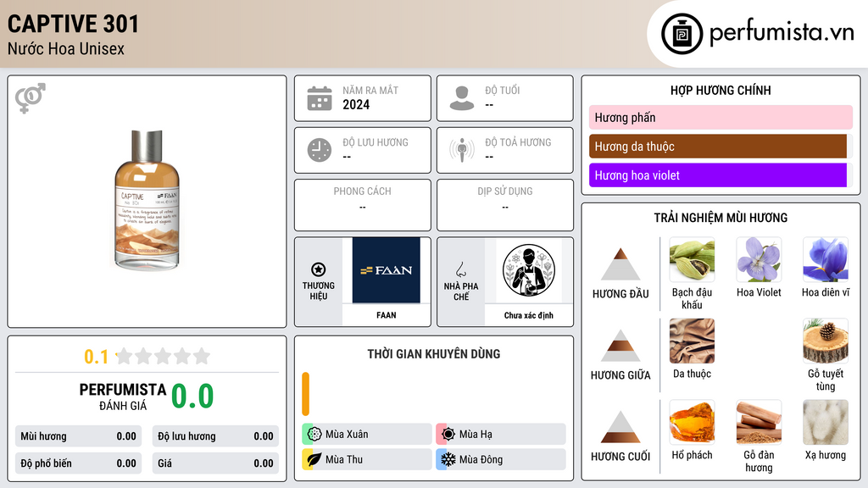The height and width of the screenshot is (488, 868).
Task: Click the Hương đầu pyramid icon
Action: [620, 264]
